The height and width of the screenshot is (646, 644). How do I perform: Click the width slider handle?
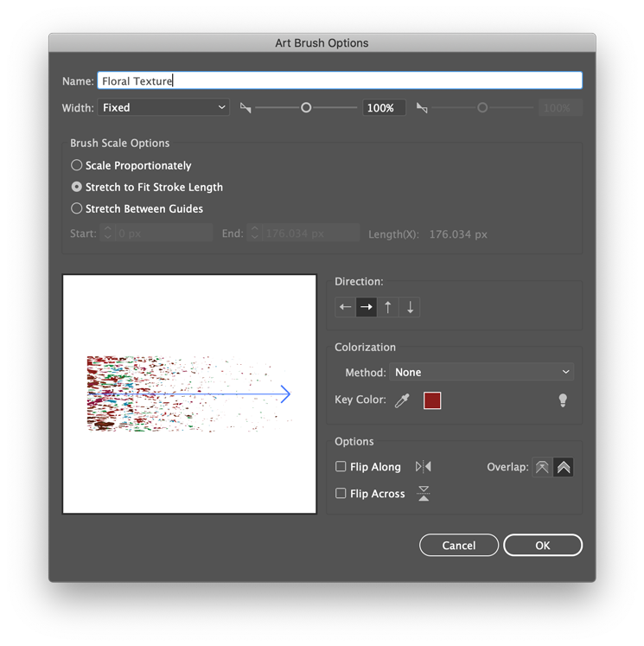pyautogui.click(x=306, y=108)
